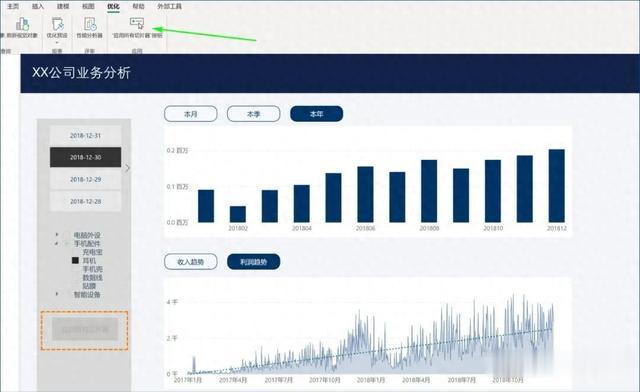Switch to the 主页 ribbon tab

click(x=13, y=6)
